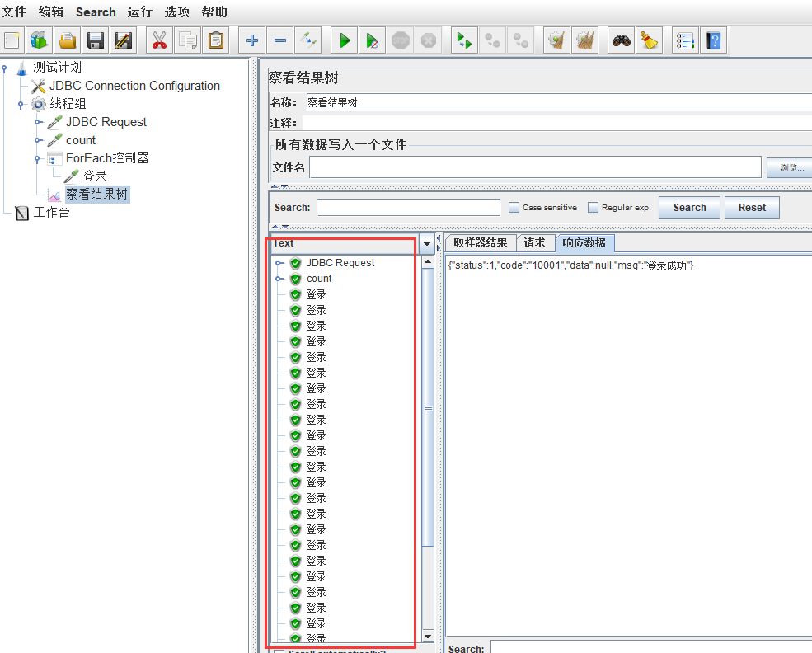Viewport: 812px width, 653px height.
Task: Click the Save floppy disk toolbar icon
Action: [x=96, y=40]
